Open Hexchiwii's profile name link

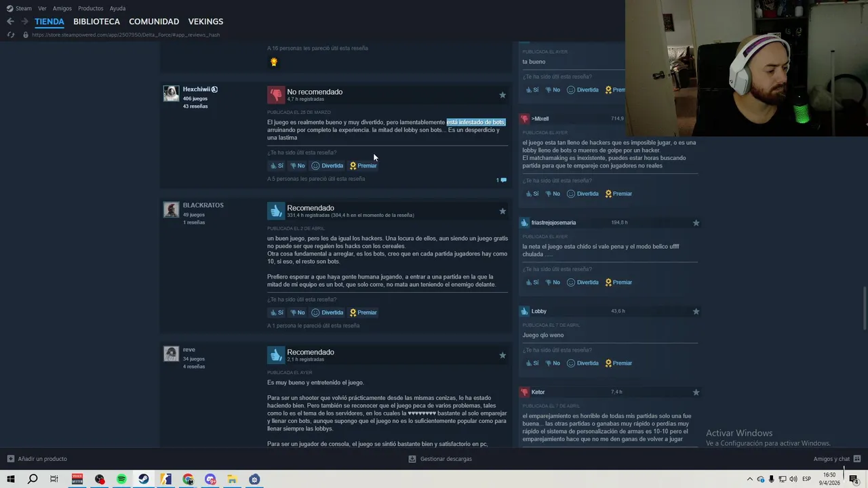click(x=196, y=89)
